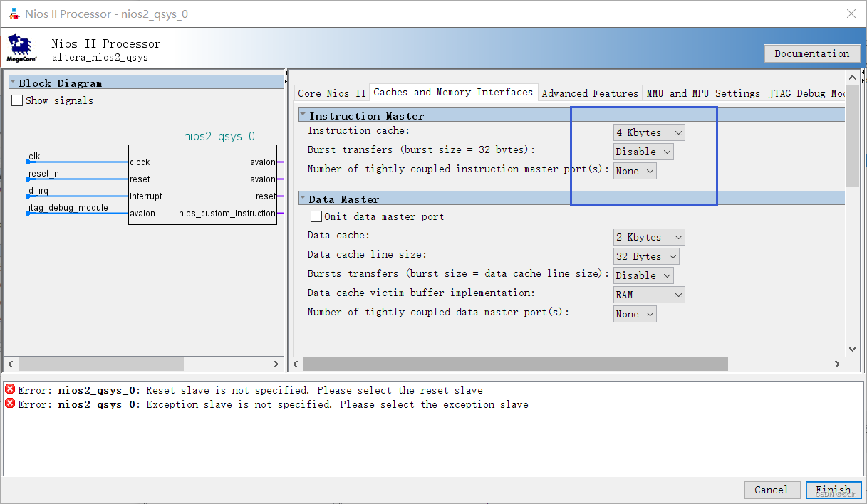The height and width of the screenshot is (504, 867).
Task: Click block diagram horizontal scrollbar thumb
Action: [x=101, y=364]
